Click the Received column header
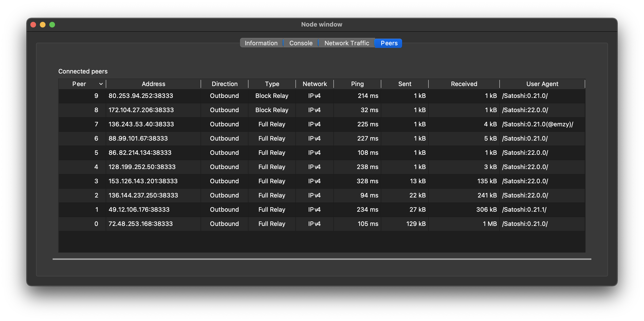 [464, 84]
